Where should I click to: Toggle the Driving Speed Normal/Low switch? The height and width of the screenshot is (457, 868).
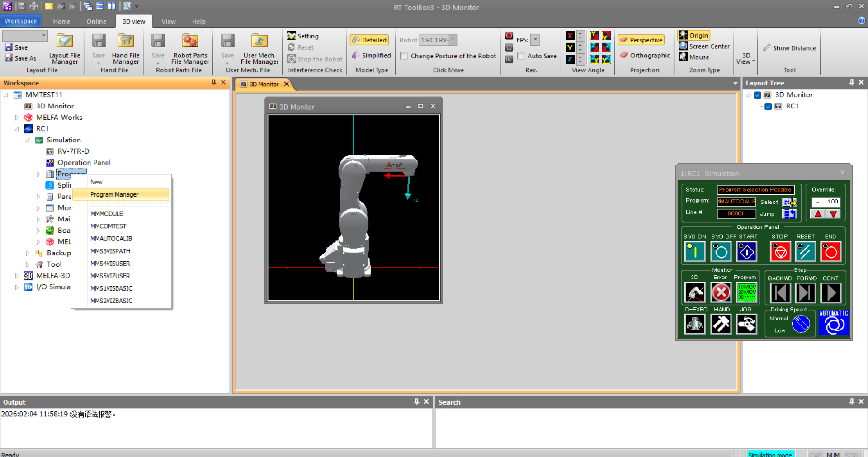click(x=801, y=324)
